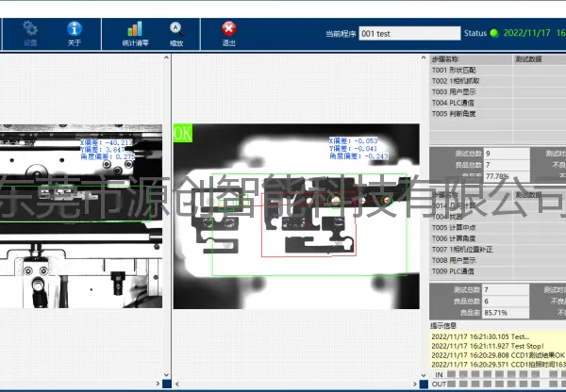Click the Test Stop! log message line
The width and height of the screenshot is (566, 392).
[498, 346]
